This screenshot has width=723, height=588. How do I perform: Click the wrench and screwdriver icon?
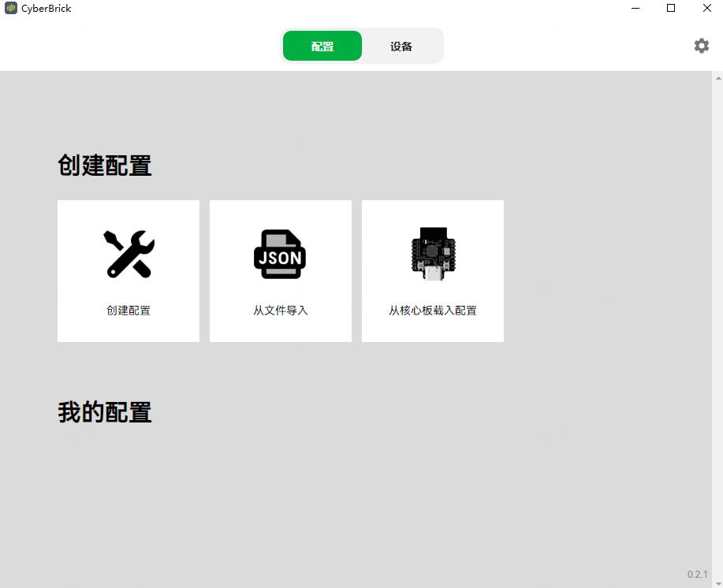coord(129,254)
